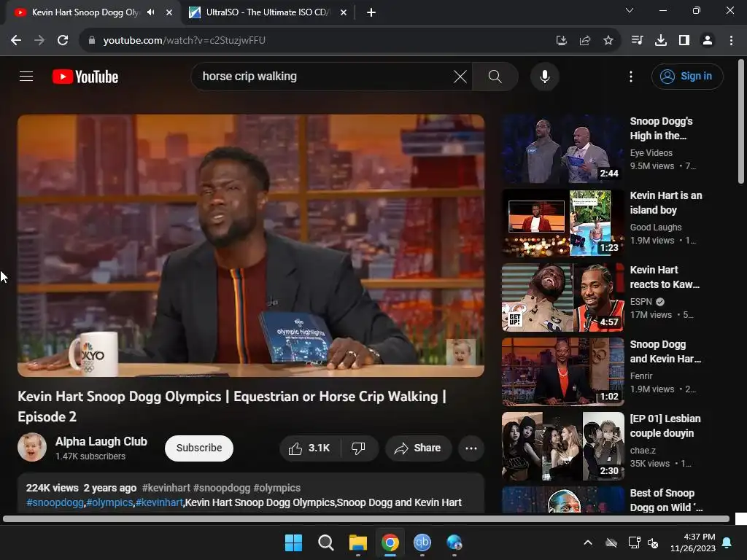The height and width of the screenshot is (560, 747).
Task: Clear the search box with X
Action: coord(460,76)
